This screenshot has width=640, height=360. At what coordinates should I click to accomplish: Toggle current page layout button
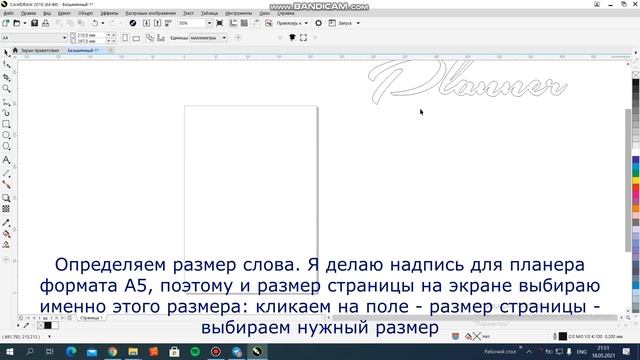(x=161, y=38)
